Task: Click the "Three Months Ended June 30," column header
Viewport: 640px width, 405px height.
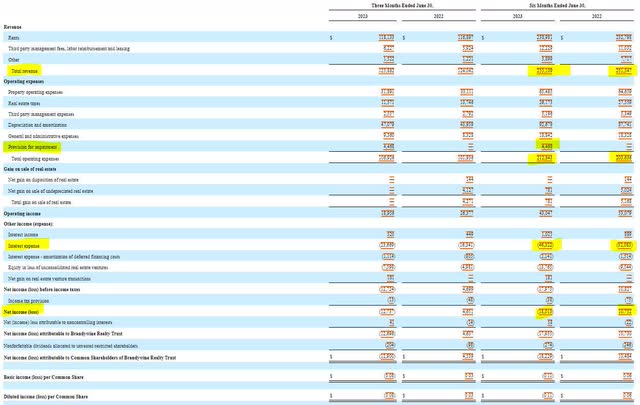Action: (402, 5)
